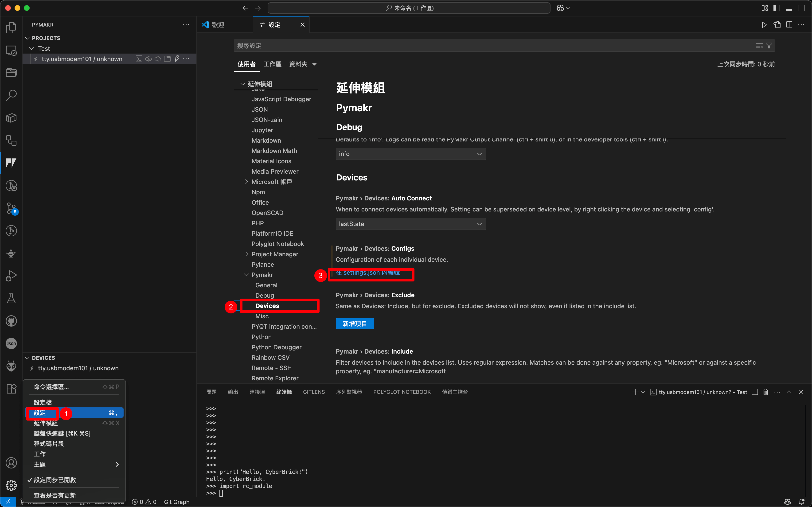Image resolution: width=812 pixels, height=507 pixels.
Task: Open the 資料夾 folder scope dropdown
Action: pyautogui.click(x=303, y=64)
